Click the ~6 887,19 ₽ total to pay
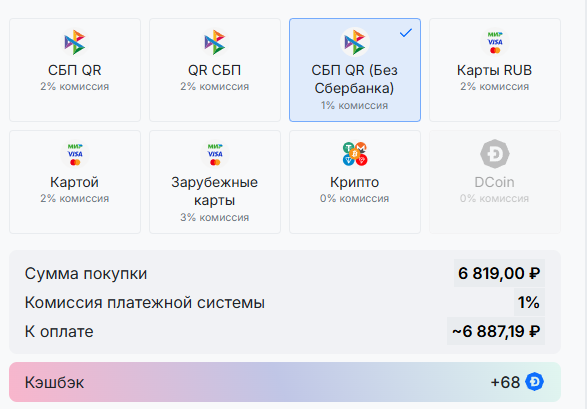587x409 pixels. coord(496,332)
